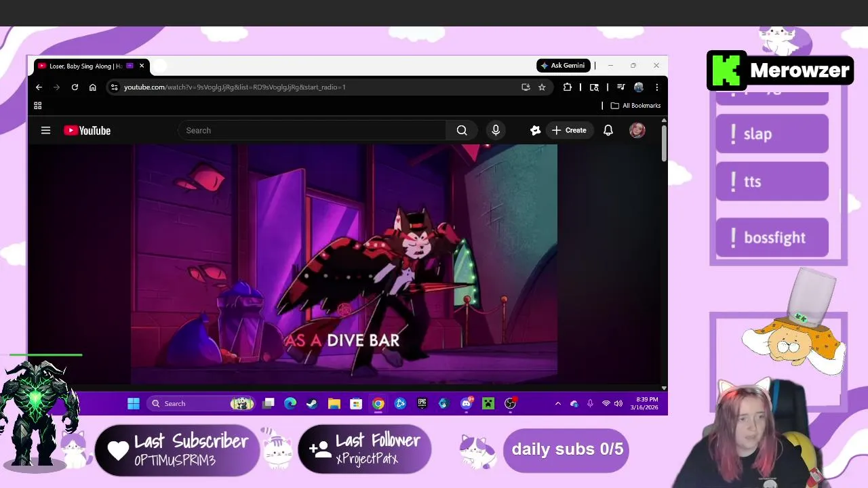This screenshot has height=488, width=868.
Task: Click the Windows taskbar search box
Action: coord(201,404)
